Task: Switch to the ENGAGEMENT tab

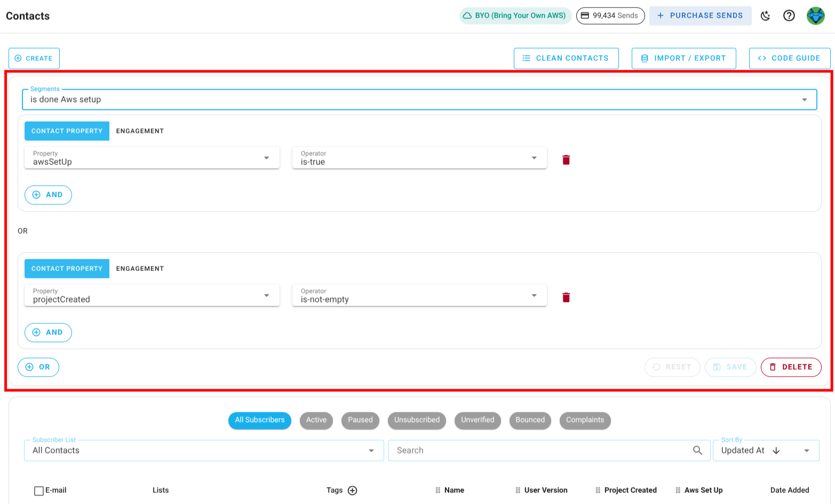Action: click(140, 131)
